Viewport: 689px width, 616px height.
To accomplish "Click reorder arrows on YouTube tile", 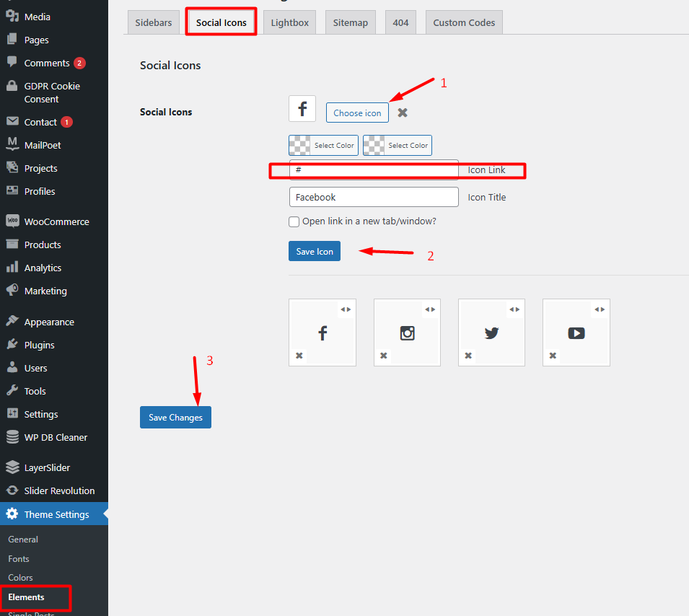I will click(600, 309).
